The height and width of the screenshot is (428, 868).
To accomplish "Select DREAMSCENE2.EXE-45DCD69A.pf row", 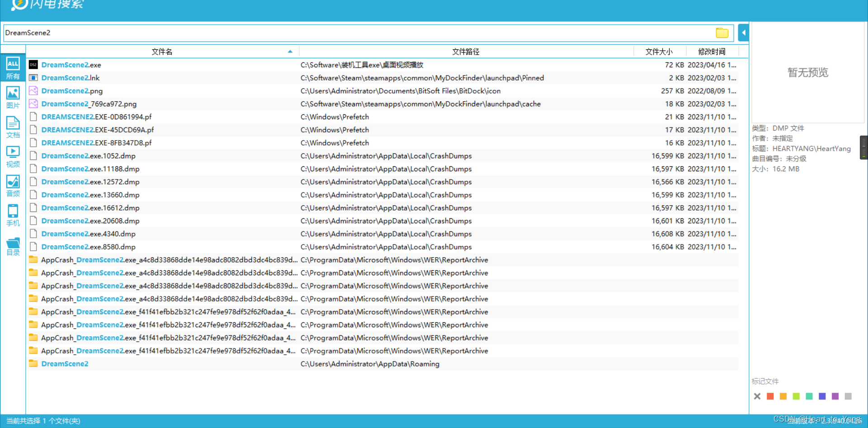I will pyautogui.click(x=382, y=130).
